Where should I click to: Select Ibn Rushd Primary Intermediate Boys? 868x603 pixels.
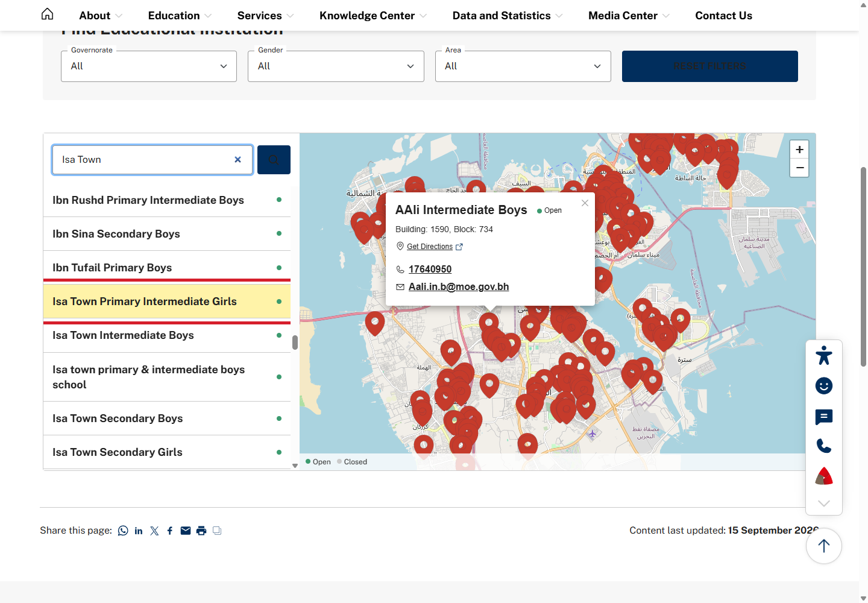(167, 200)
